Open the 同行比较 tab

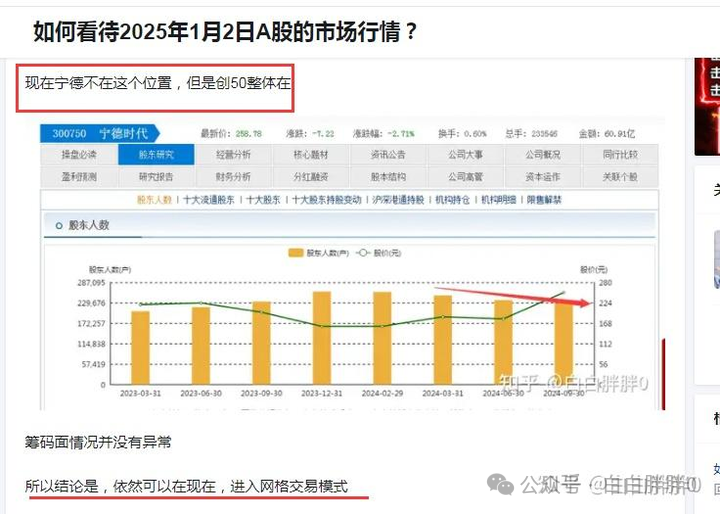tap(620, 155)
